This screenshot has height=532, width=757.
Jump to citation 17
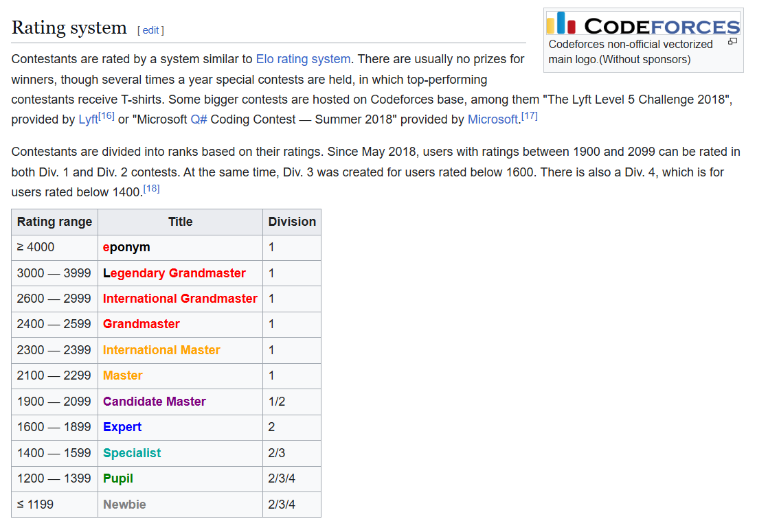529,115
